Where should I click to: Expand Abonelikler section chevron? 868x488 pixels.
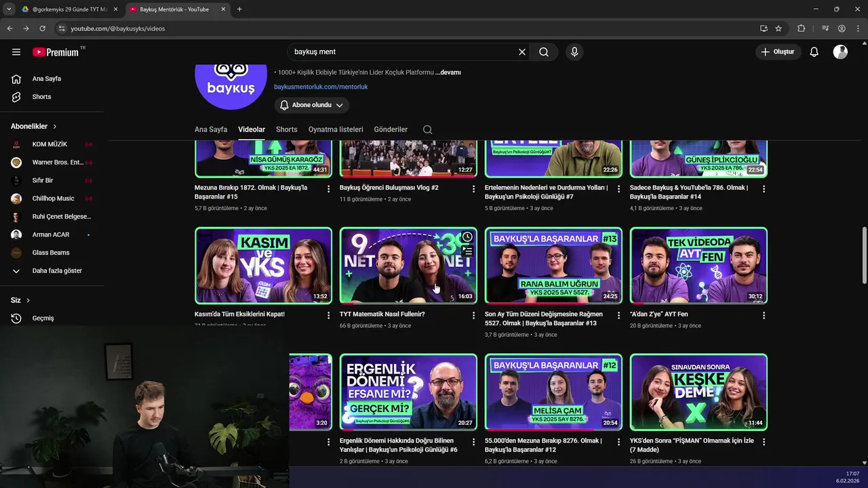55,127
